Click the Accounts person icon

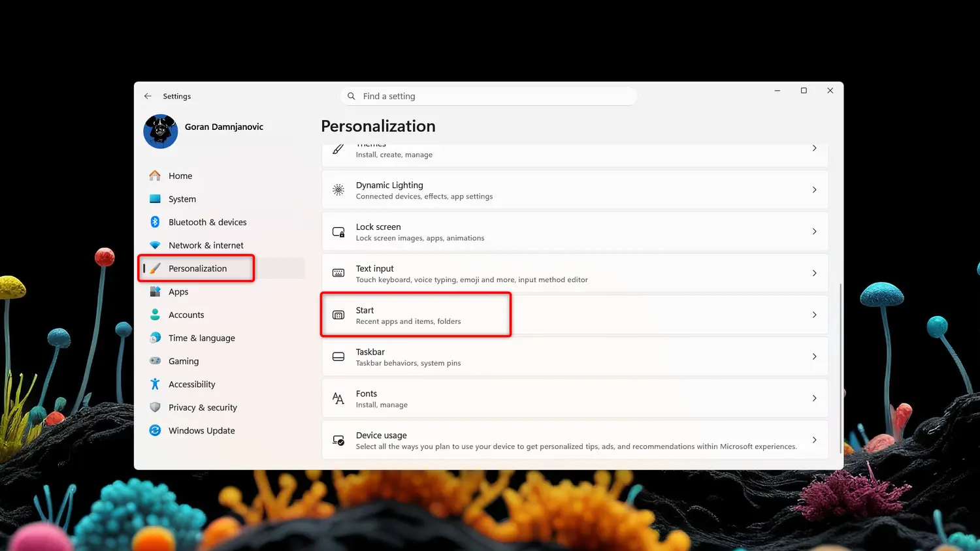coord(155,315)
